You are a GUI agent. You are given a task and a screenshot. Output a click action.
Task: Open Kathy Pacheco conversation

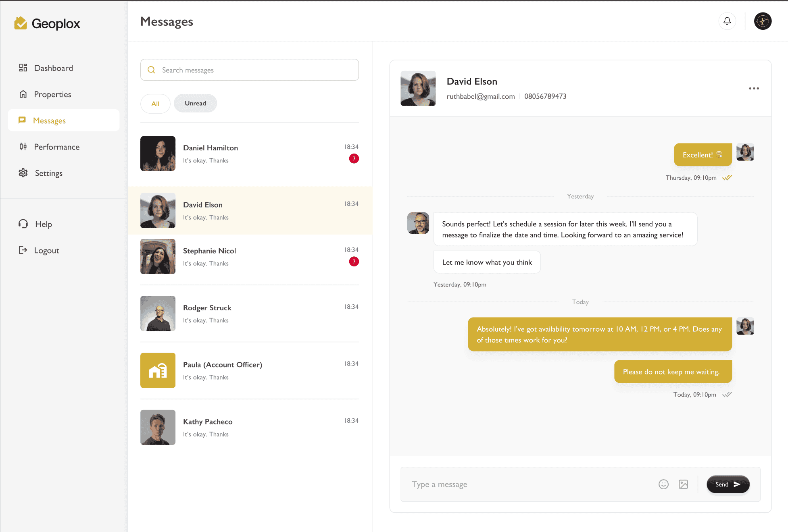pyautogui.click(x=250, y=427)
